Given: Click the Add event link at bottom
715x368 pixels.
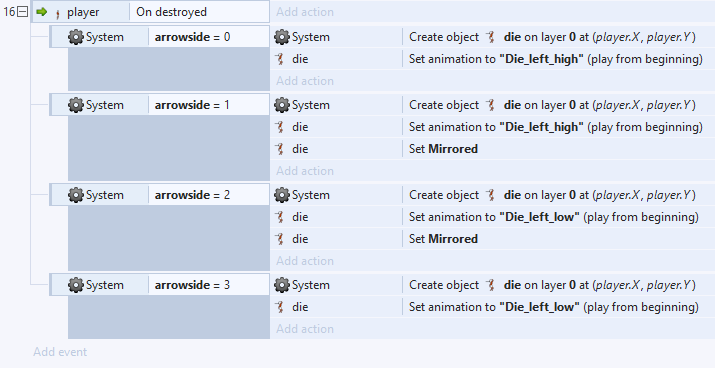Looking at the screenshot, I should [x=60, y=352].
